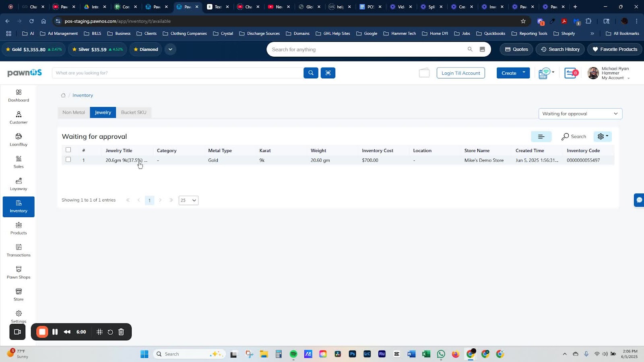This screenshot has height=362, width=644.
Task: Click the barcode scan button
Action: pyautogui.click(x=328, y=73)
